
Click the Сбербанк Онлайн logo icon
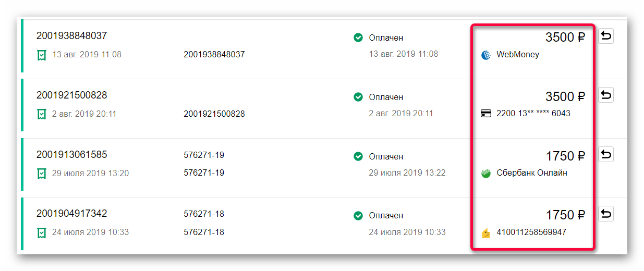point(486,174)
